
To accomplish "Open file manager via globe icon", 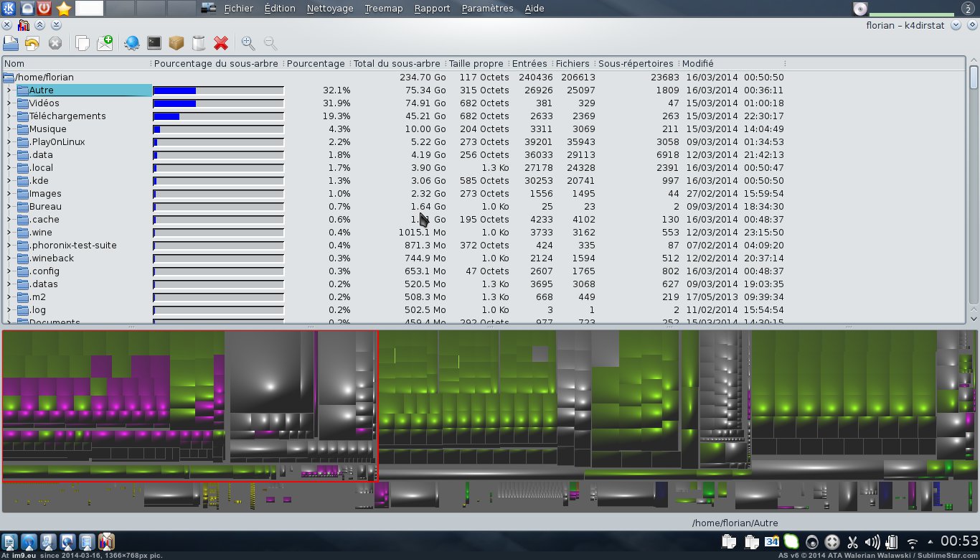I will [132, 43].
